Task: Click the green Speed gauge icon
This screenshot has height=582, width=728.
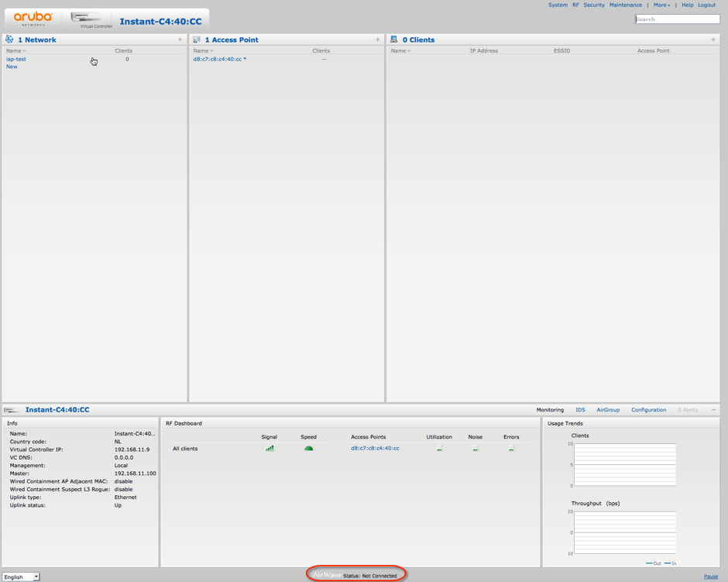Action: [308, 448]
